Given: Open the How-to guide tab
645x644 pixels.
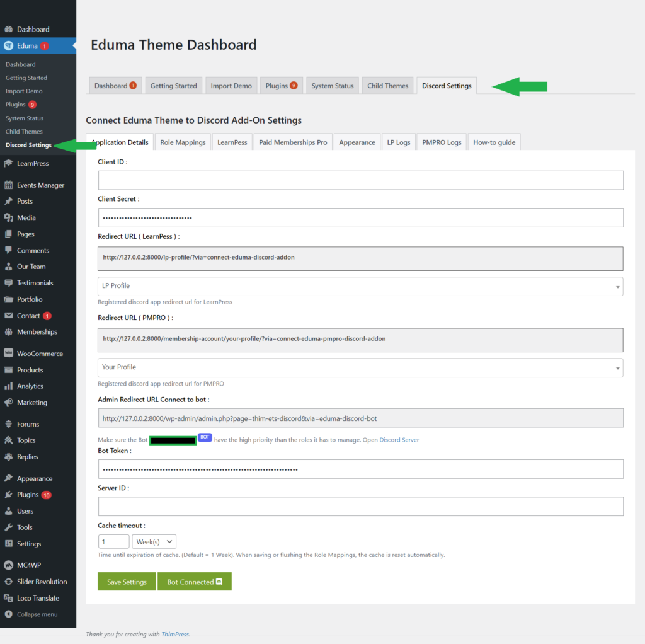Looking at the screenshot, I should pyautogui.click(x=494, y=142).
